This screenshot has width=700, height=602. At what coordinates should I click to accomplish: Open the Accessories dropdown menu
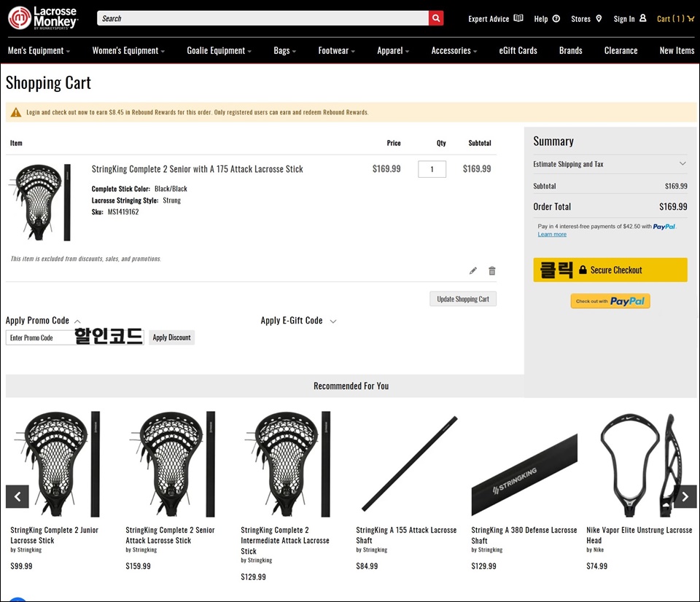[454, 51]
